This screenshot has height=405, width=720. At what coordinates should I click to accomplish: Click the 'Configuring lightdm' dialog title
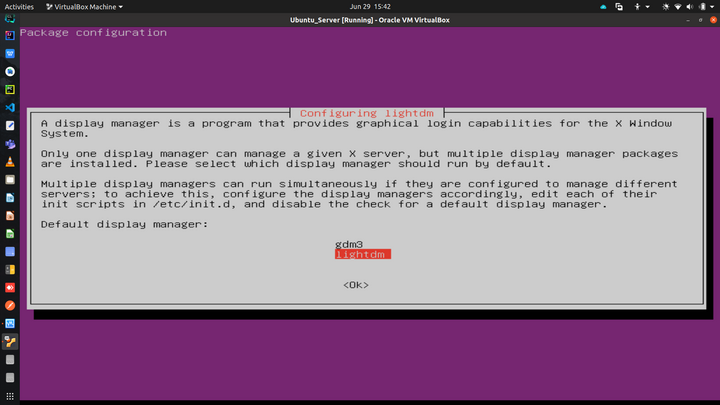click(x=366, y=113)
